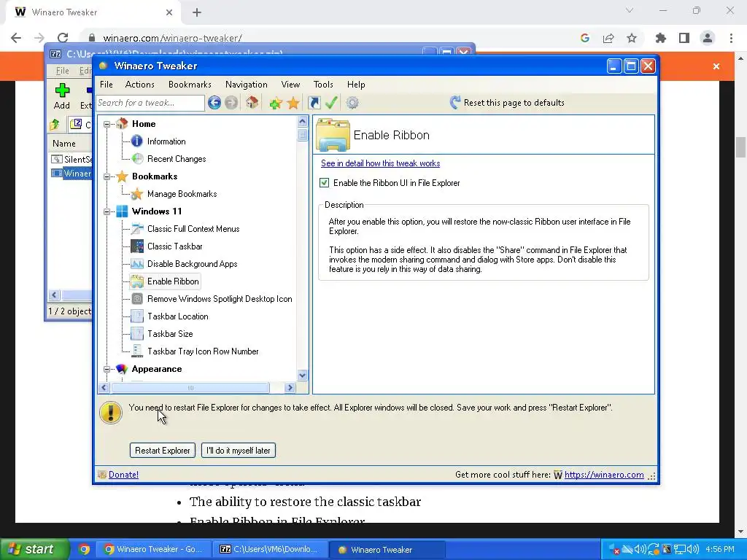
Task: Click the green plus Add icon in 7-Zip window
Action: [x=62, y=90]
